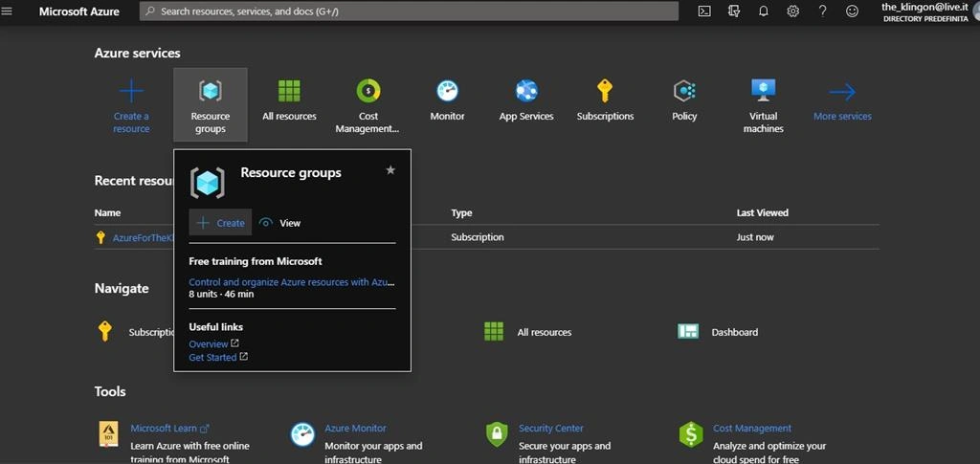Open Get Started useful link

pos(218,357)
